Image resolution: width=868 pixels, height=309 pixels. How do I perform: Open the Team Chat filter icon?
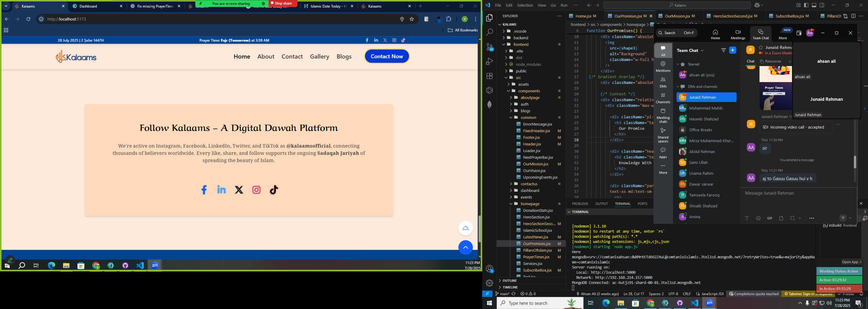pyautogui.click(x=723, y=50)
